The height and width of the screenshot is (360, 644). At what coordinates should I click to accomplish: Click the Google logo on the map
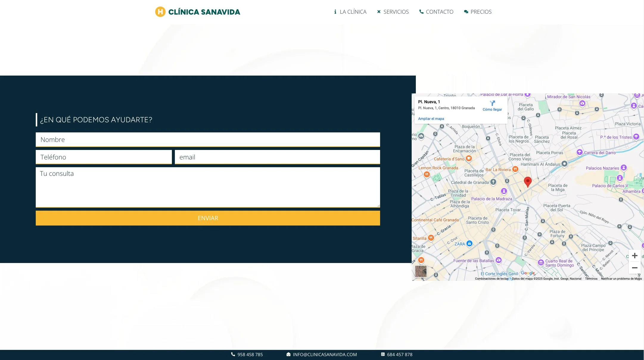[x=528, y=273]
